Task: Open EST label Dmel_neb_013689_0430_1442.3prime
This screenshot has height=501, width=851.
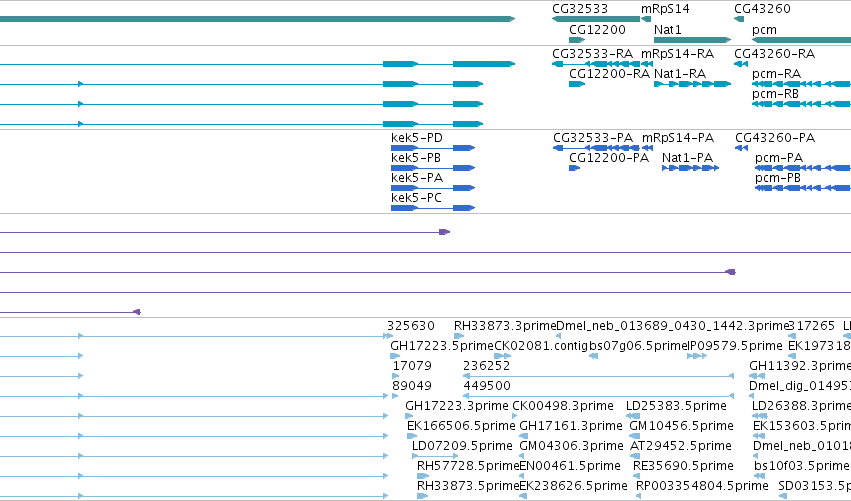Action: 672,326
